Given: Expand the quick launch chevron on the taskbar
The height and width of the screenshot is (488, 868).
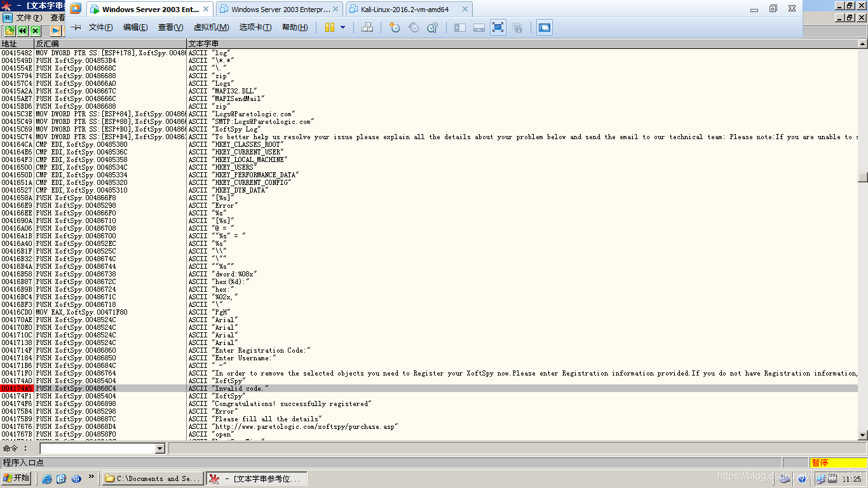Looking at the screenshot, I should [92, 477].
